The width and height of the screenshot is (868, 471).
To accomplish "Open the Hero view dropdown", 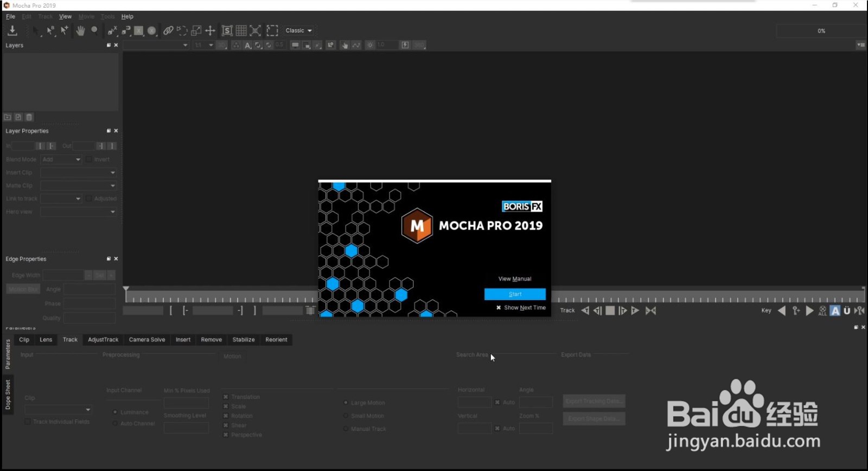I will click(x=79, y=212).
